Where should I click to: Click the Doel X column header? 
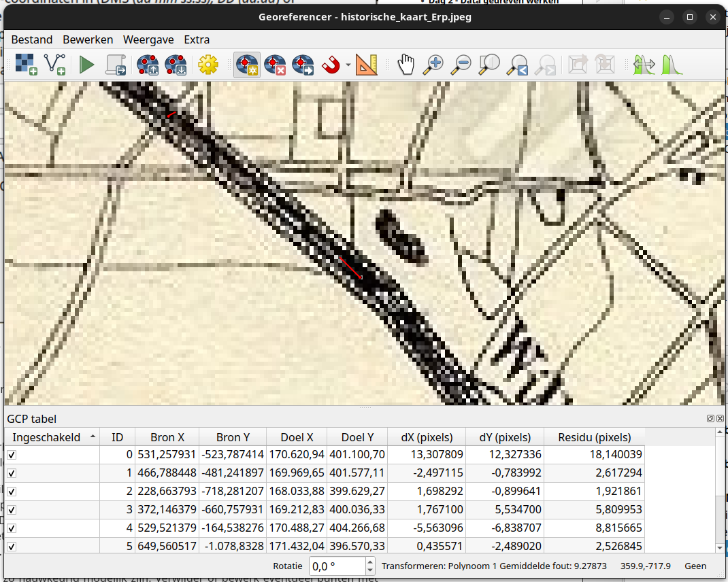[x=296, y=437]
